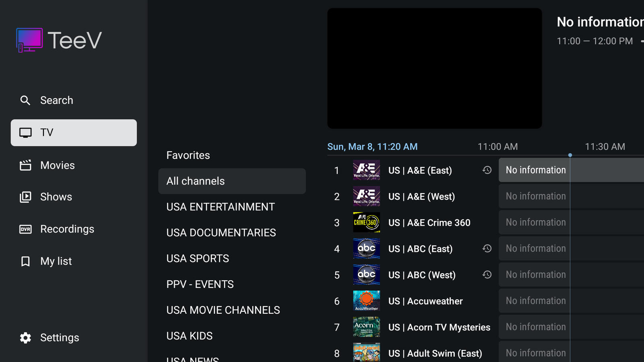Open the USA SPORTS category
Screen dimensions: 644x362
click(x=198, y=258)
